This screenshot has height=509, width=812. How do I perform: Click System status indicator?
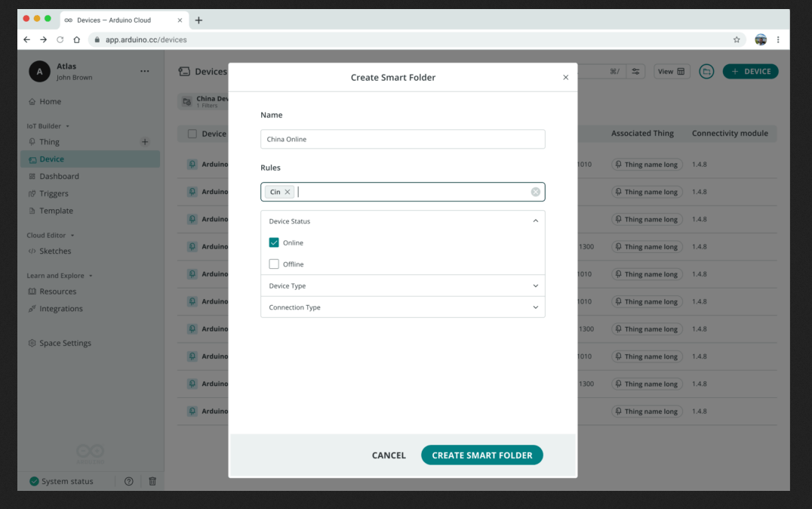point(61,481)
